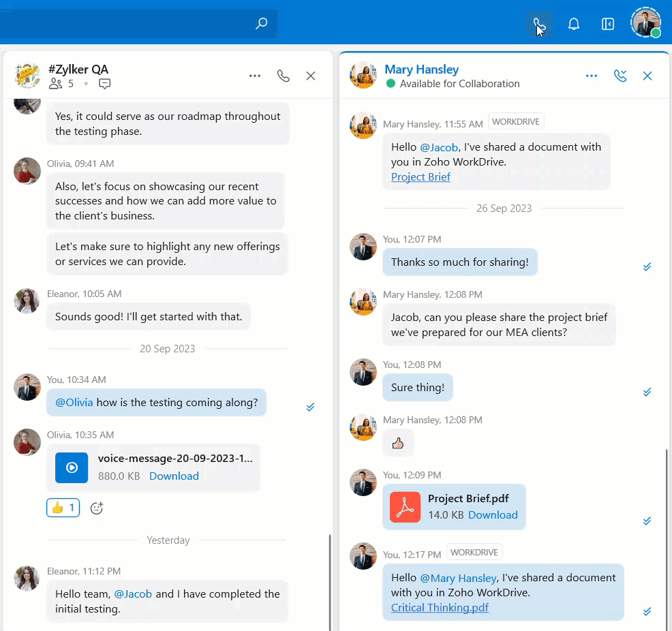This screenshot has width=672, height=631.
Task: Open the calls icon in top bar
Action: coord(539,24)
